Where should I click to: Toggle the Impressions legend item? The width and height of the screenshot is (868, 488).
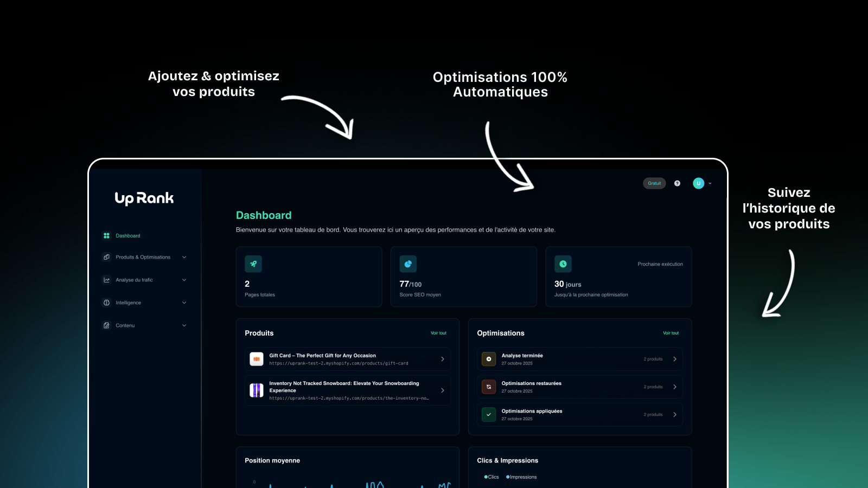[521, 477]
